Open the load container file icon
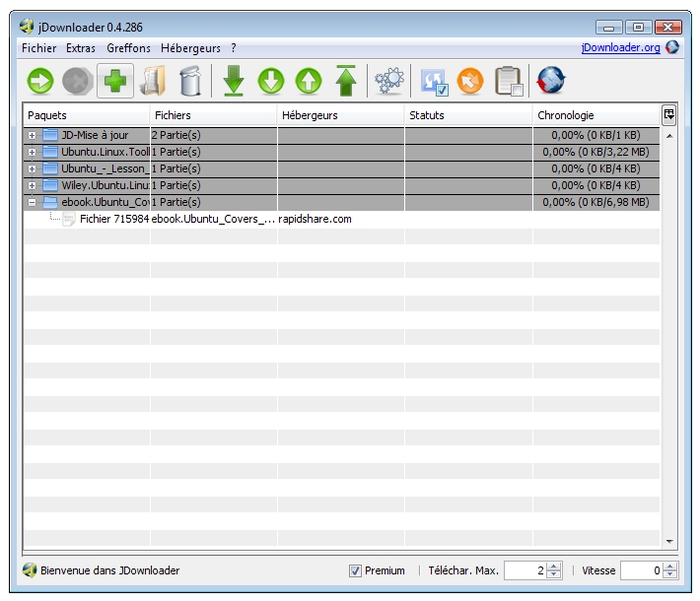This screenshot has width=700, height=601. click(x=153, y=81)
